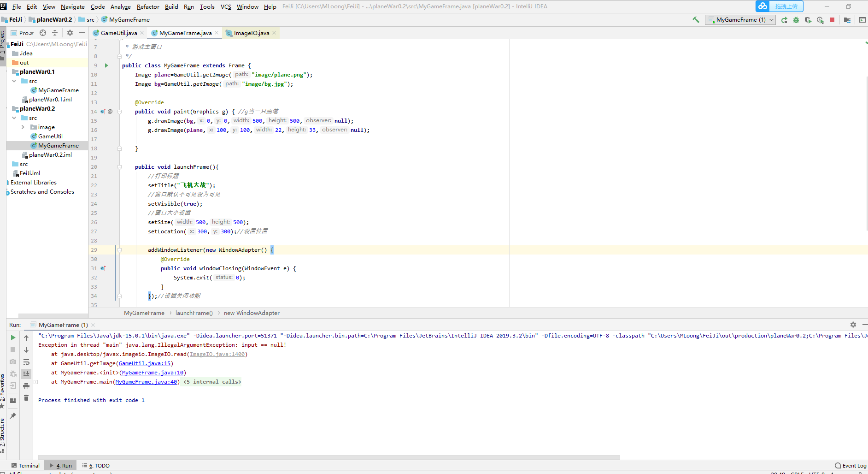Collapse the planeWar0.1 src folder
Viewport: 868px width, 474px height.
(14, 81)
